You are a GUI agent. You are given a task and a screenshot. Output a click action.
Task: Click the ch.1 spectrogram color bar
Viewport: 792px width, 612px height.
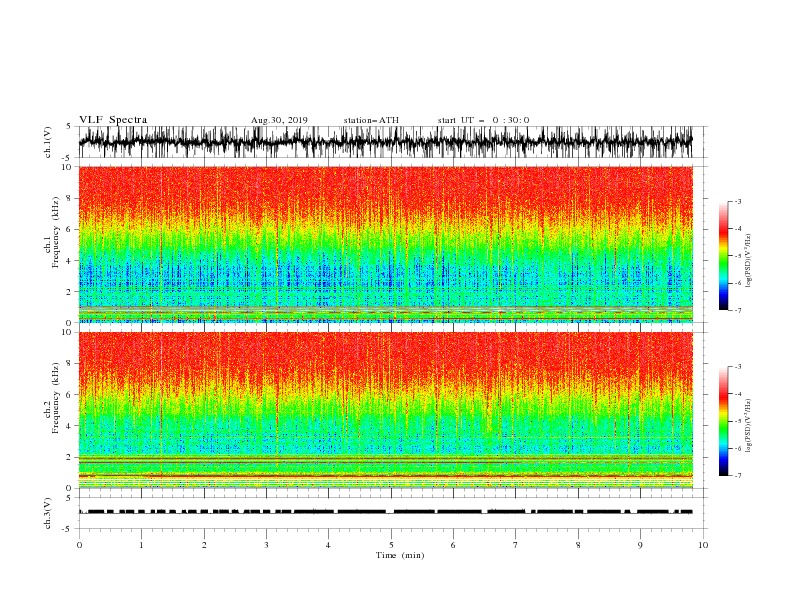click(x=723, y=256)
